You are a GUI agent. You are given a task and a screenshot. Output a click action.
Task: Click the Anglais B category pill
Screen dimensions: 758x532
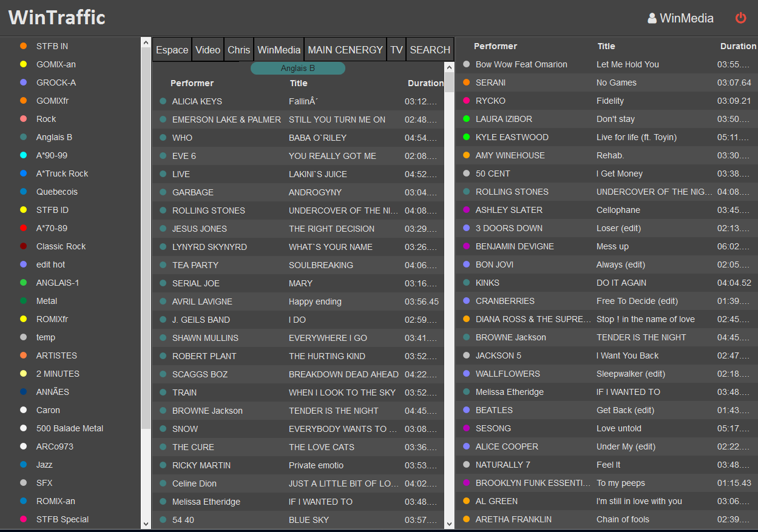[x=298, y=69]
